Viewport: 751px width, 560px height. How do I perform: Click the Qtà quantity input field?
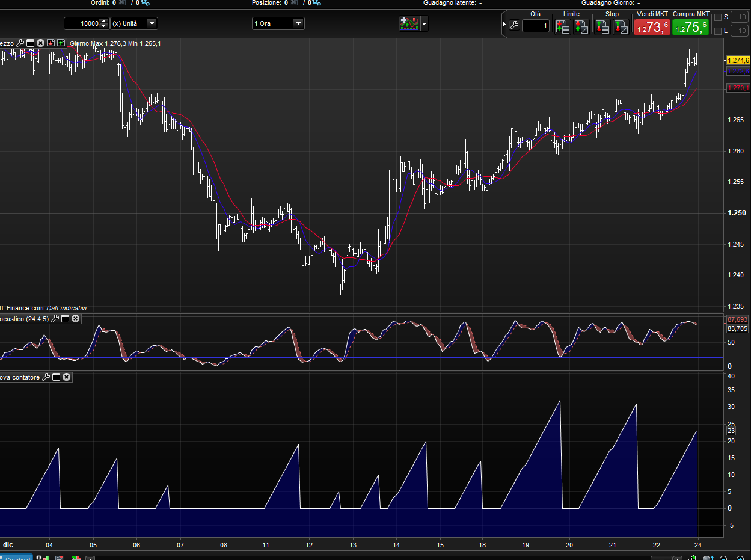(535, 26)
